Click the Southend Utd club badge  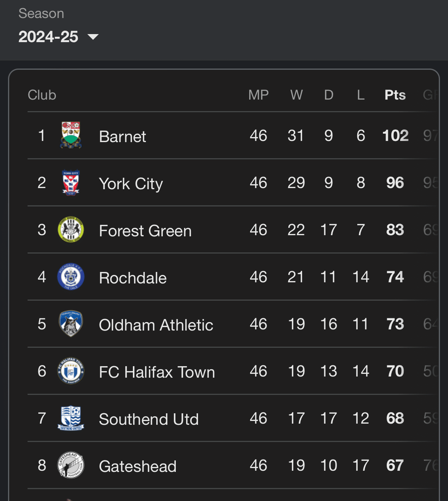(71, 418)
